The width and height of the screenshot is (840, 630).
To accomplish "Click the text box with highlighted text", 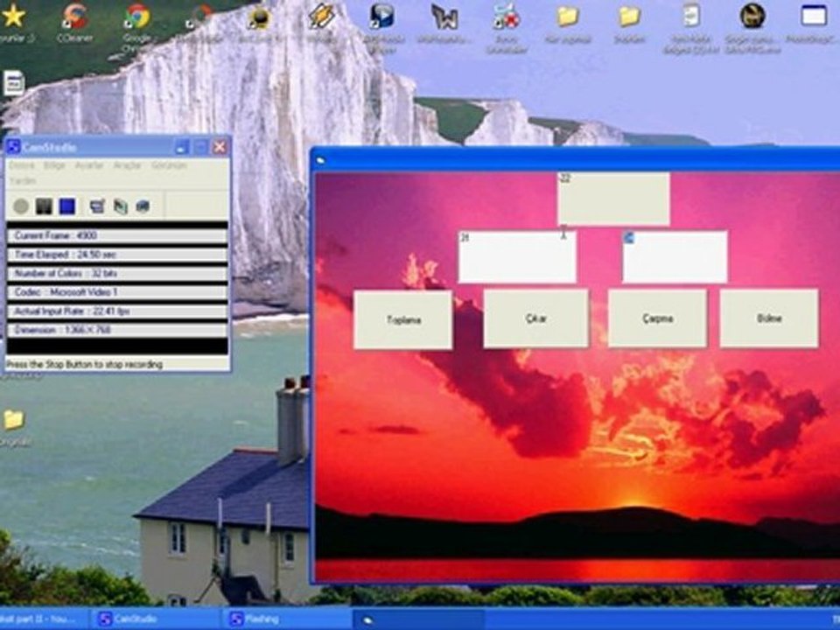I will coord(675,256).
